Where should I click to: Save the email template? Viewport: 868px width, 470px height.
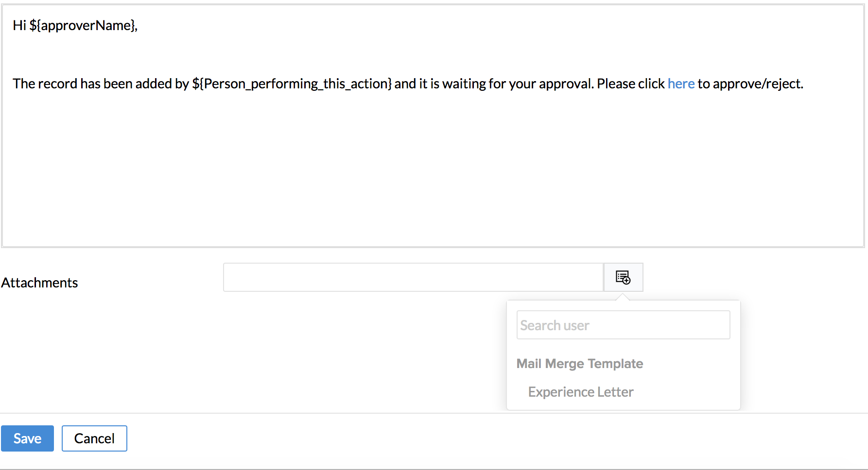tap(27, 438)
